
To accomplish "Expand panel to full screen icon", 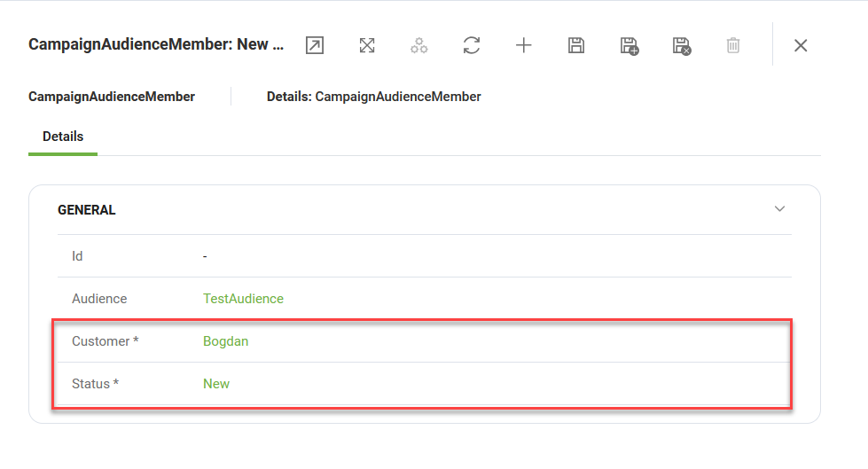I will (367, 45).
